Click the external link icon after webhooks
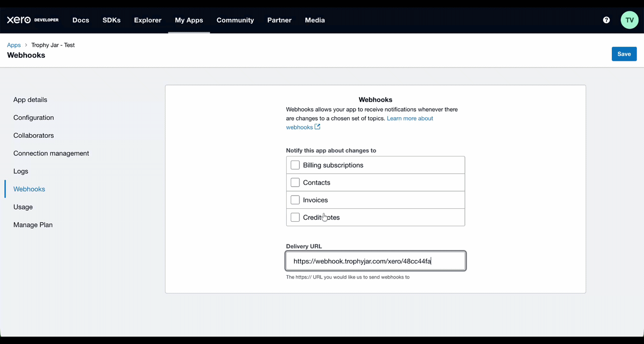 click(x=317, y=127)
